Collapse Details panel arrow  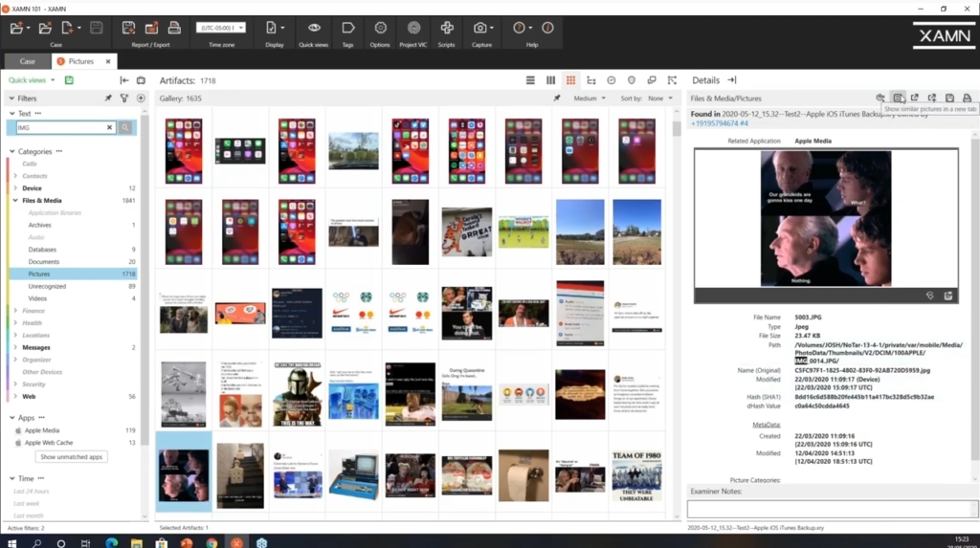pyautogui.click(x=732, y=80)
